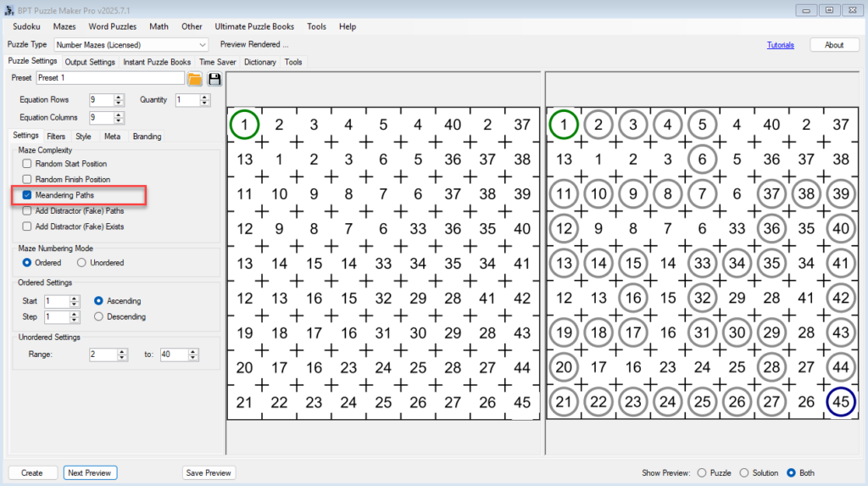Viewport: 868px width, 486px height.
Task: Increase Quantity using the spinner up arrow
Action: [204, 97]
